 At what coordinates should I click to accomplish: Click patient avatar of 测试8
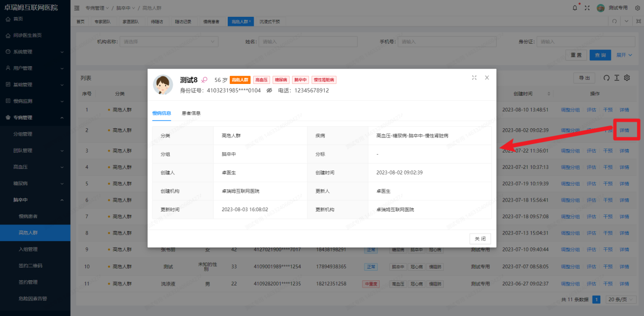point(163,84)
